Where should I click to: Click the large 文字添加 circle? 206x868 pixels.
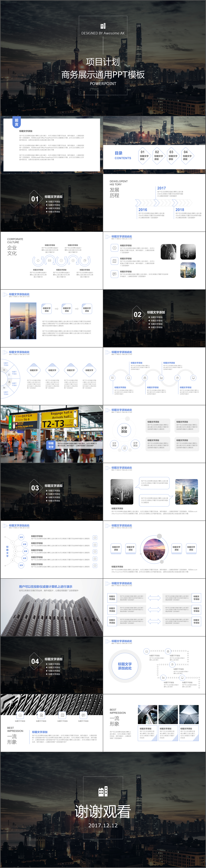tap(124, 430)
